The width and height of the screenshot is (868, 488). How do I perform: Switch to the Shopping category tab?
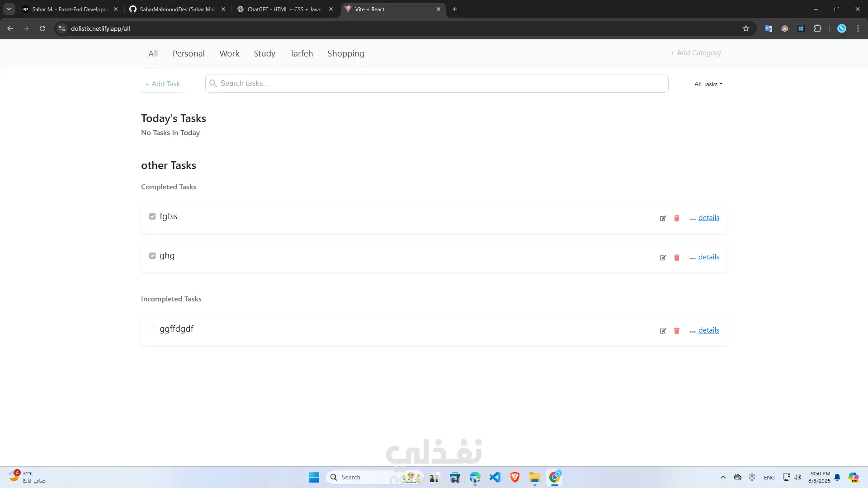point(345,54)
